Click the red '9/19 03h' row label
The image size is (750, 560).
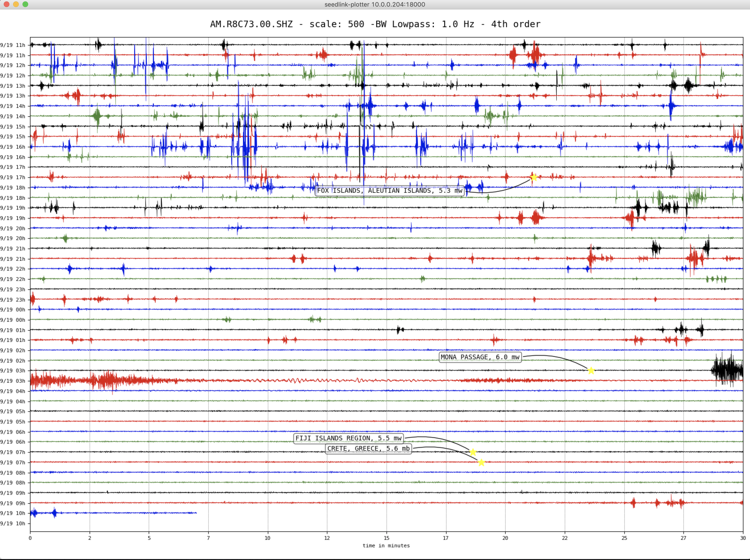pyautogui.click(x=13, y=381)
